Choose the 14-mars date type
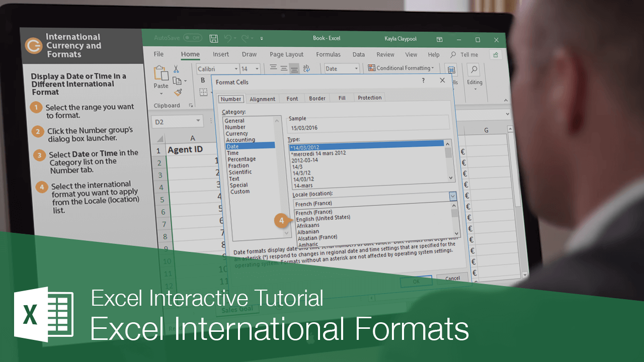This screenshot has height=362, width=644. click(x=302, y=186)
